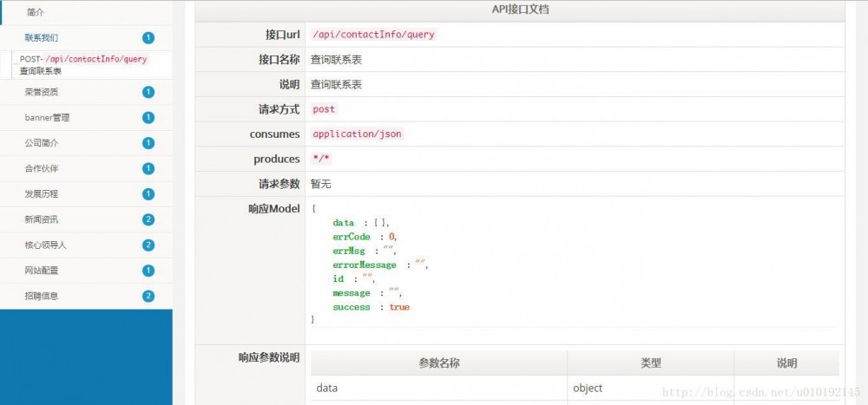Click the application/json consumes value
Screen dimensions: 868x405
click(358, 134)
